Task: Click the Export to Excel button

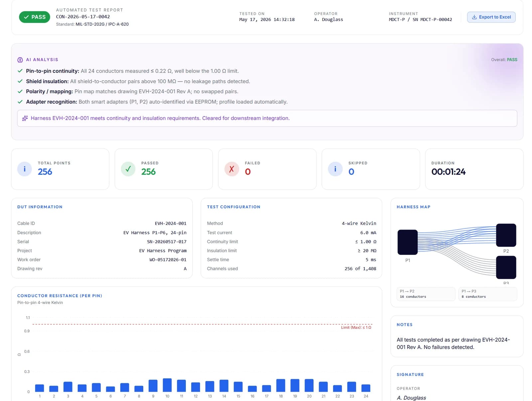Action: (491, 17)
